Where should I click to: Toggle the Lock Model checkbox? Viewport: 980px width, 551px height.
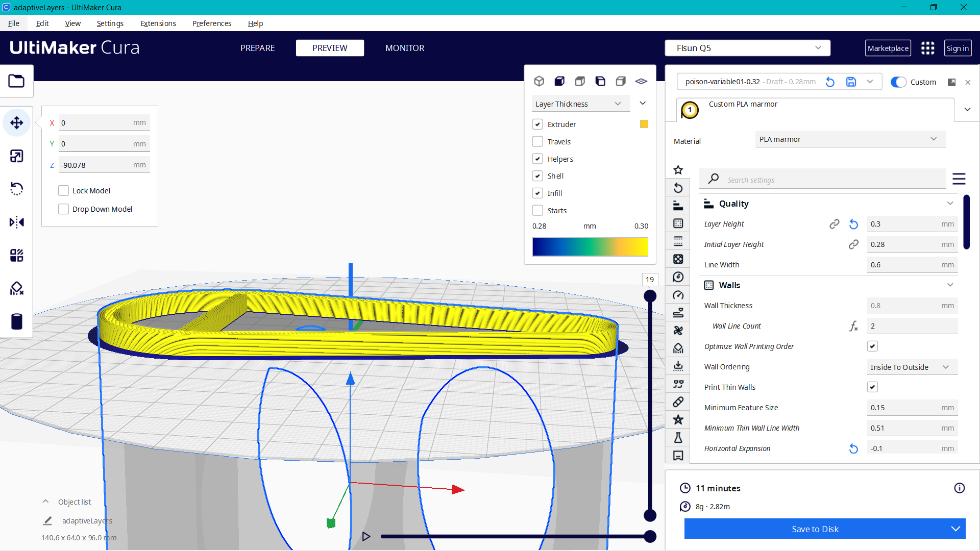pos(63,191)
